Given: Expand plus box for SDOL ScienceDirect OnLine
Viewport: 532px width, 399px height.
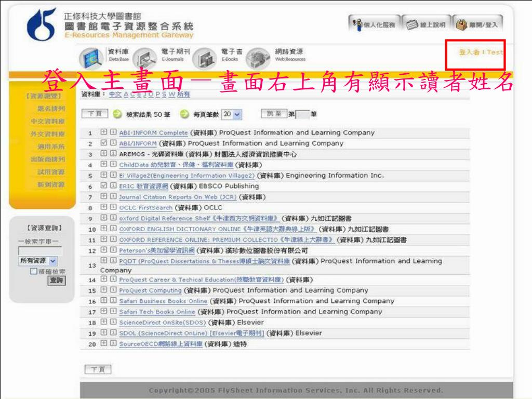Looking at the screenshot, I should coord(104,332).
